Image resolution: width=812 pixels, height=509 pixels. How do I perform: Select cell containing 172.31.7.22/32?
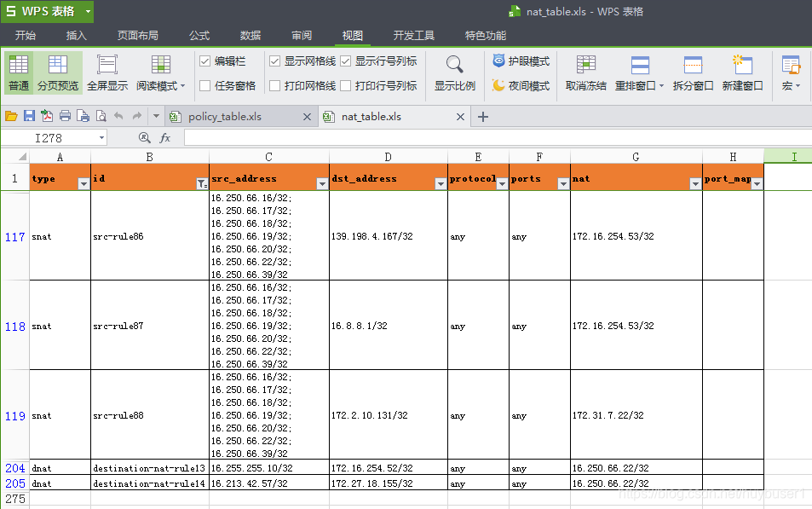pyautogui.click(x=636, y=415)
